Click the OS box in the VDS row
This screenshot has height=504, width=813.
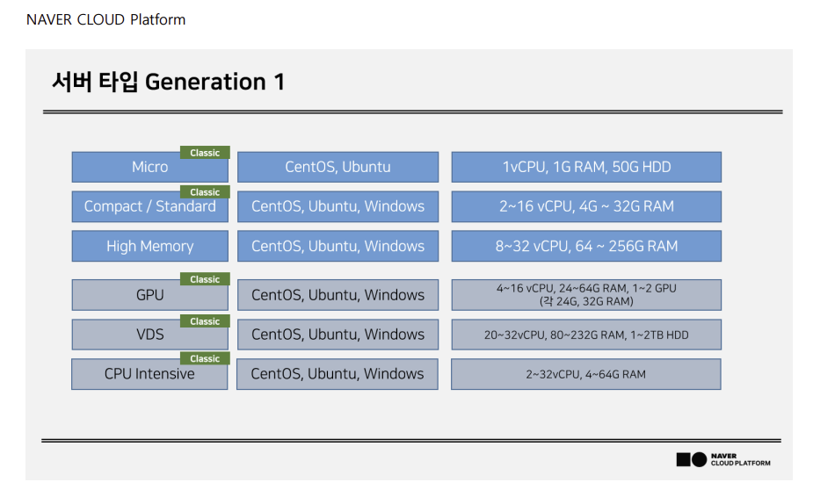(338, 335)
